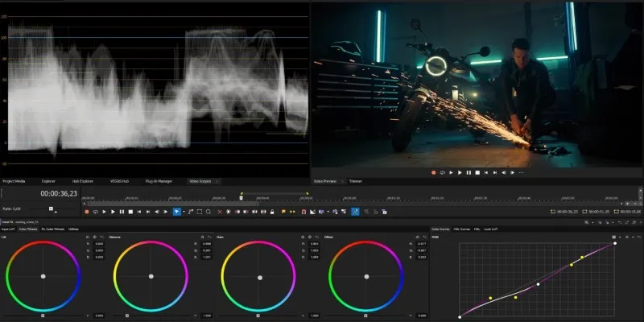Switch to RL Color Wheels tab
The image size is (644, 322).
[x=53, y=229]
